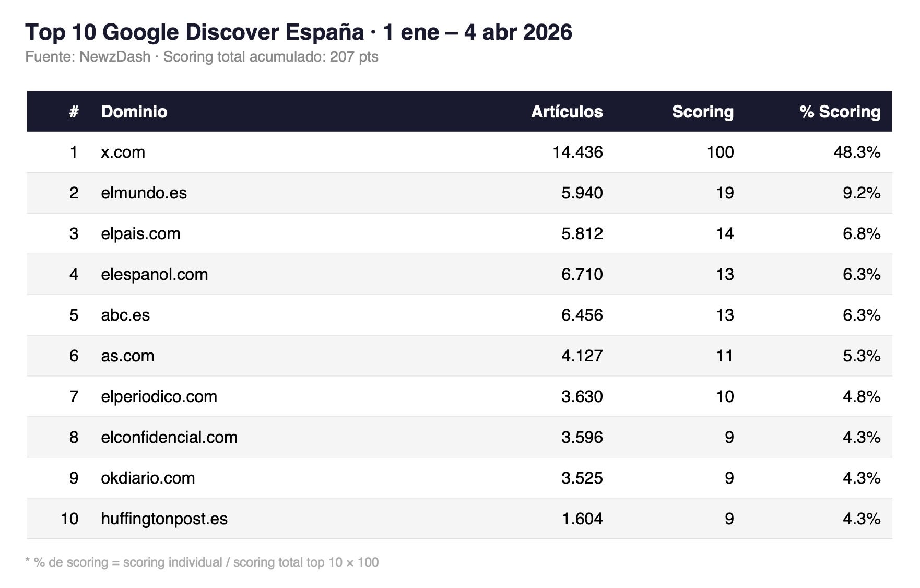Sort by the Scoring column header
Viewport: 920px width, 588px height.
[x=703, y=111]
